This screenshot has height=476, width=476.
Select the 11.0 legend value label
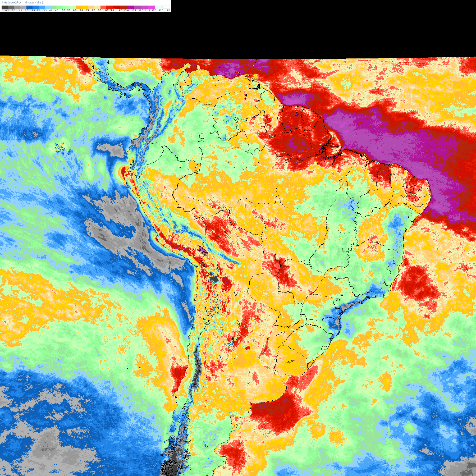pos(141,10)
